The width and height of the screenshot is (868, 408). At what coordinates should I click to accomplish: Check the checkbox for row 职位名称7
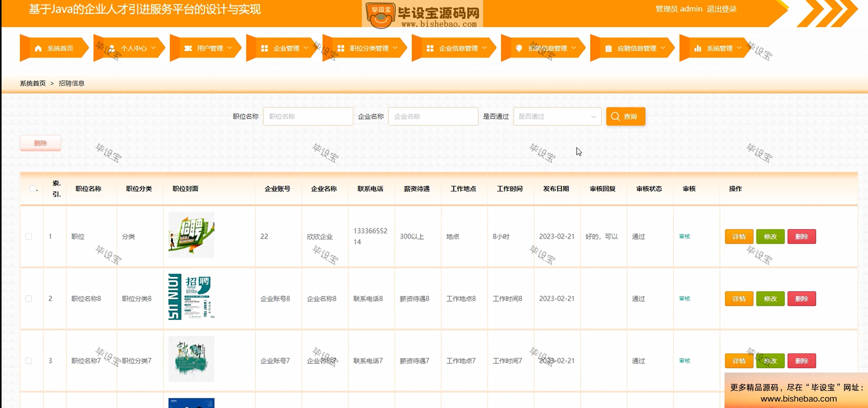pyautogui.click(x=29, y=361)
